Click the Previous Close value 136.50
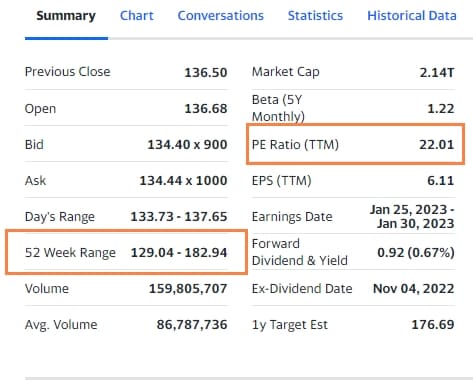Screen dimensions: 473x389 pyautogui.click(x=206, y=72)
